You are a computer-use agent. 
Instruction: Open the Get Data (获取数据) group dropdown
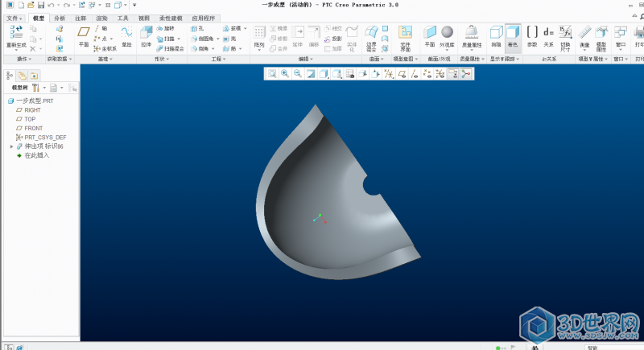60,59
